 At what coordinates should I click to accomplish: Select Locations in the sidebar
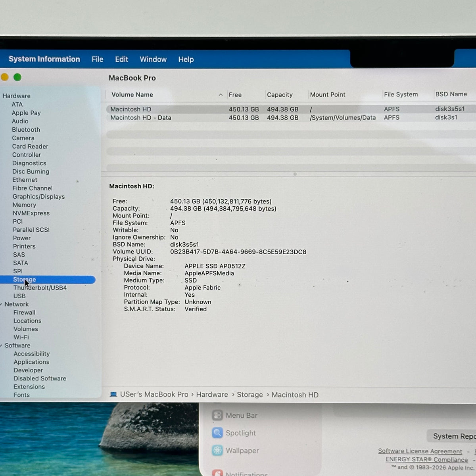[27, 321]
